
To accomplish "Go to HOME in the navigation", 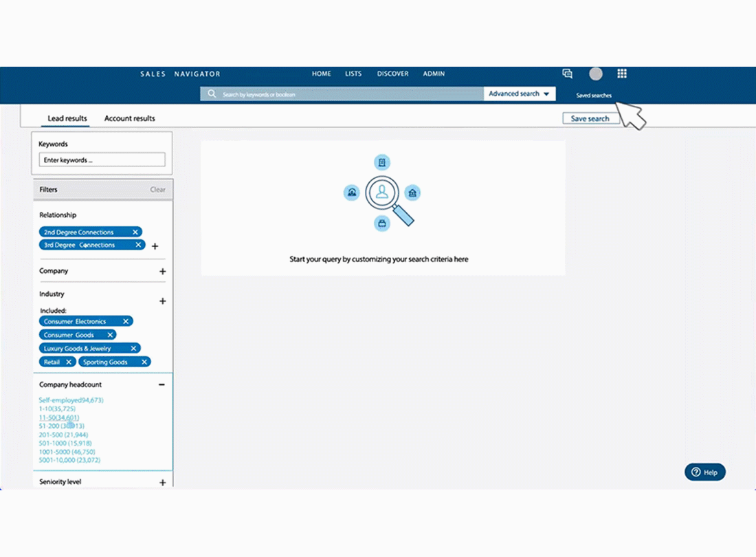I will tap(321, 74).
